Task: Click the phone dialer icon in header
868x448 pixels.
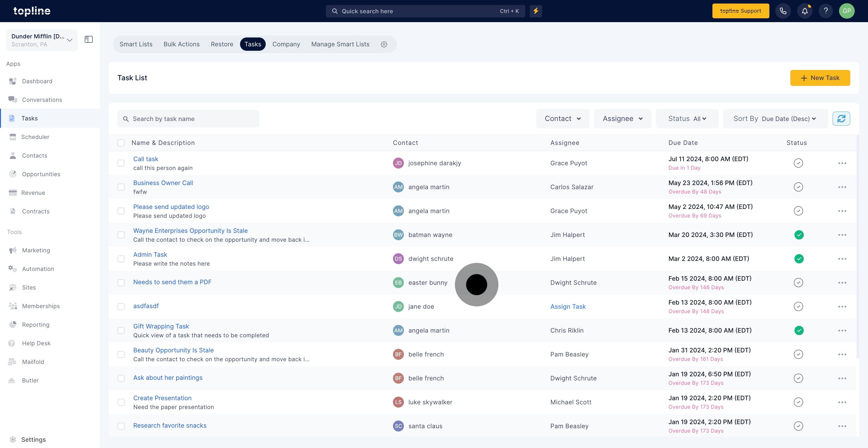Action: pyautogui.click(x=783, y=11)
